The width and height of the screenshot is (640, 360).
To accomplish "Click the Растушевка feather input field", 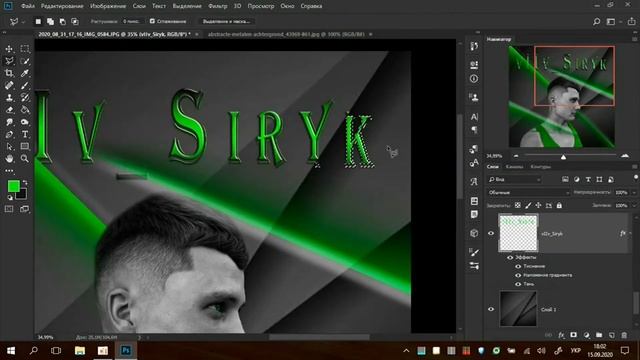I will 132,21.
